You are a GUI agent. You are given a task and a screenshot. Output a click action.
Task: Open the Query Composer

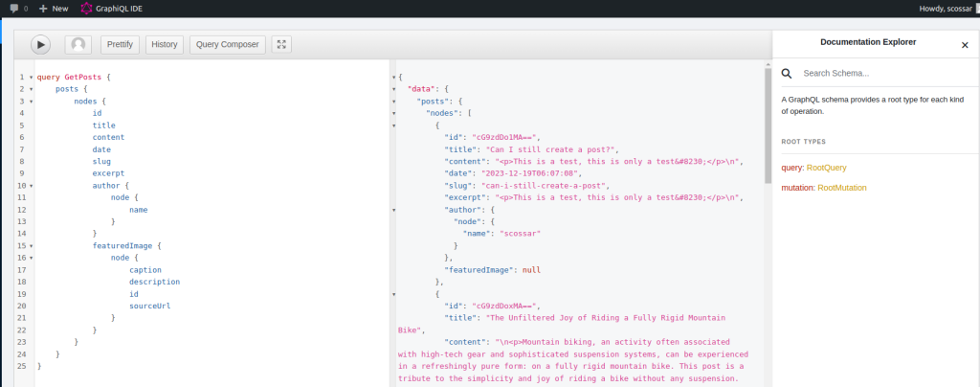pyautogui.click(x=228, y=44)
